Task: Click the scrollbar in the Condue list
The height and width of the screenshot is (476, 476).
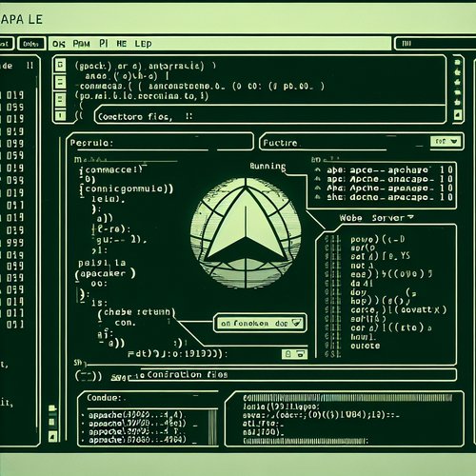Action: point(213,426)
